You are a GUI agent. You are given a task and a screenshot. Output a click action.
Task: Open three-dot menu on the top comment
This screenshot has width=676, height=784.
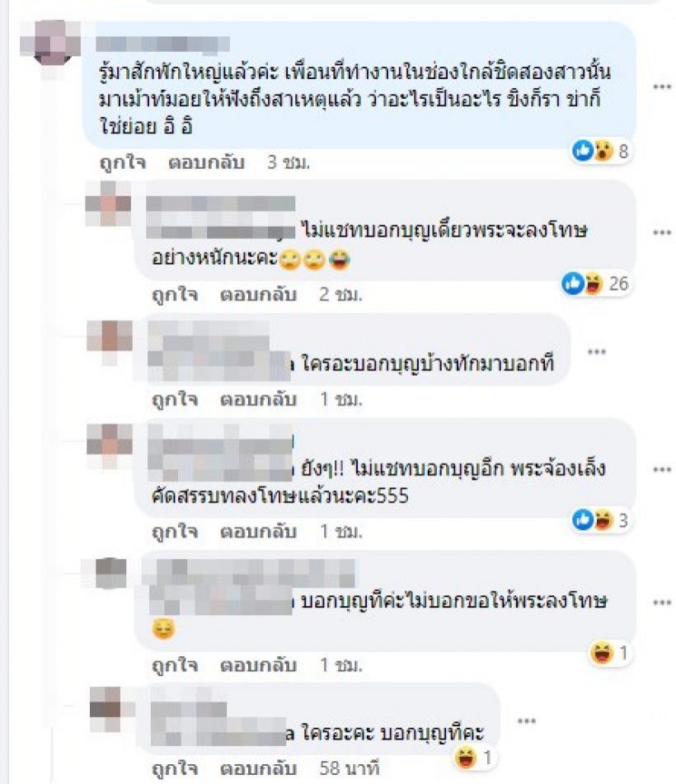pos(661,87)
